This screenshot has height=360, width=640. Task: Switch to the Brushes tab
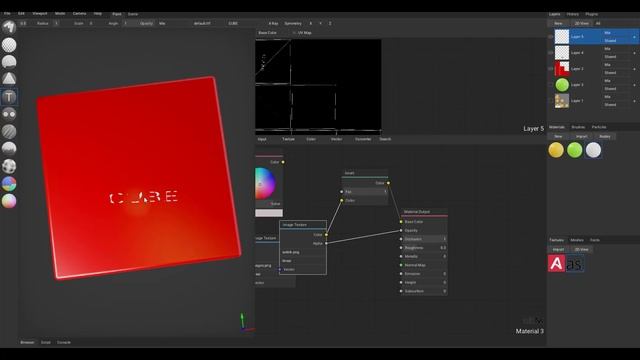(x=578, y=127)
